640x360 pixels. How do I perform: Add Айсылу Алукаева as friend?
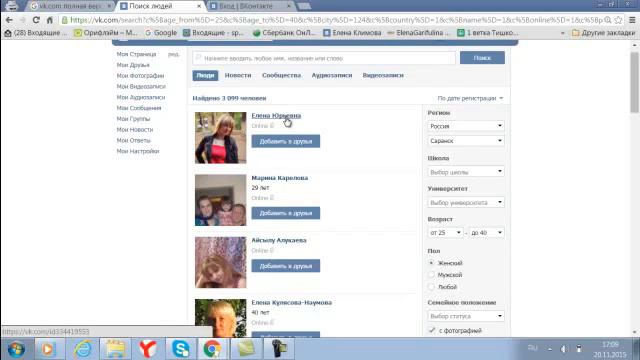click(286, 266)
